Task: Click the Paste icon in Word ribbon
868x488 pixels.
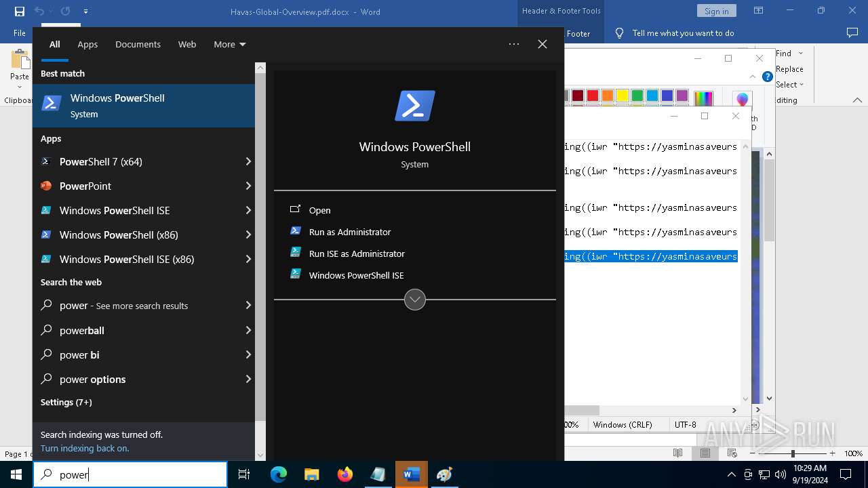Action: [19, 60]
